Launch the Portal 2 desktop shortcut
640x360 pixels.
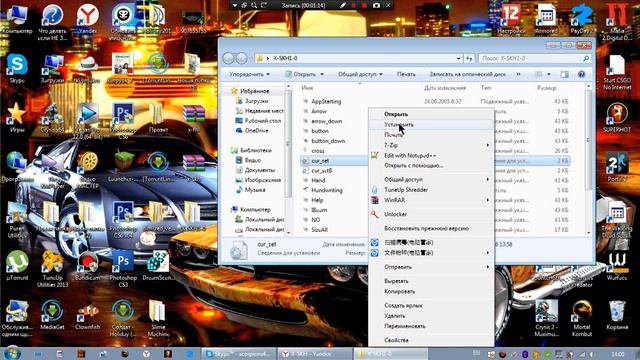point(617,167)
